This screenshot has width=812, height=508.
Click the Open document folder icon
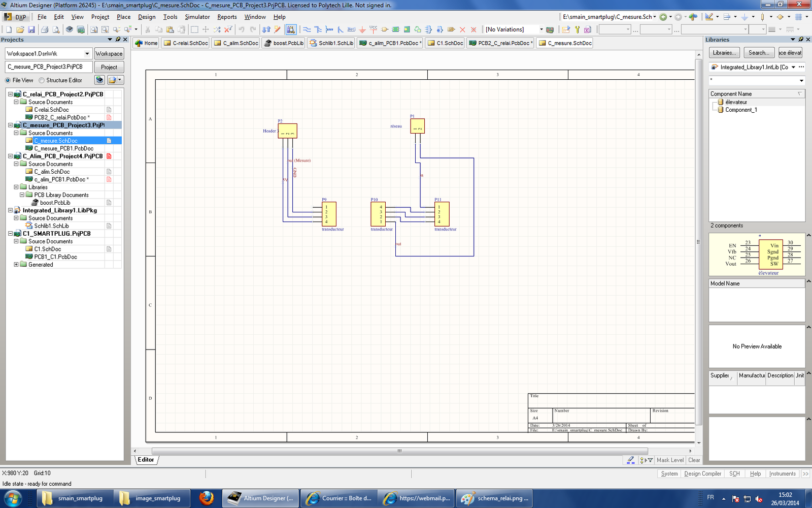(20, 29)
